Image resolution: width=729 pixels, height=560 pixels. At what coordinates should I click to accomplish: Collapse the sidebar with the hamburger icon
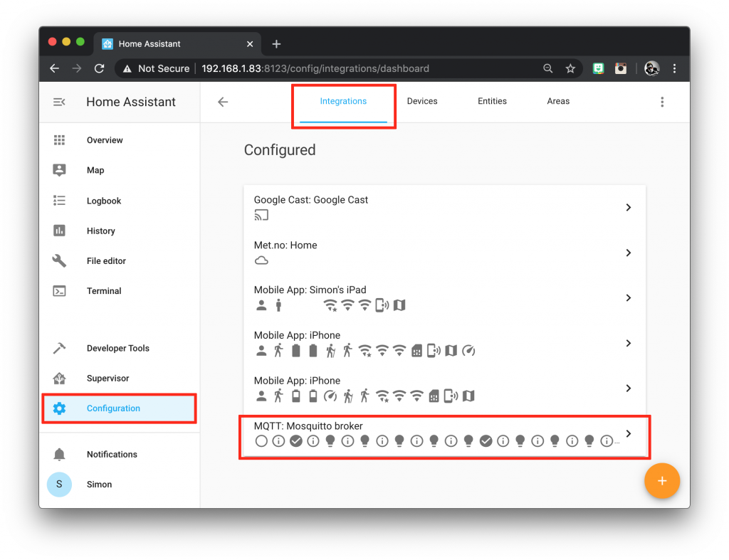59,102
